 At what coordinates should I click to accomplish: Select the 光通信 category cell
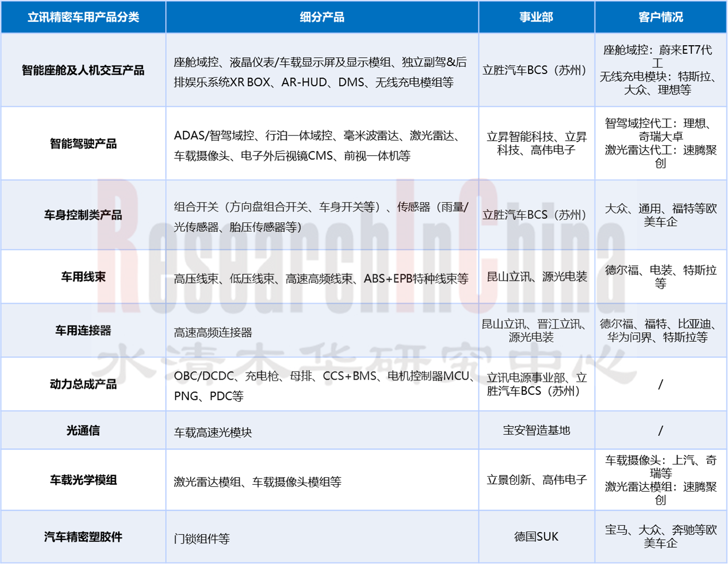point(83,431)
